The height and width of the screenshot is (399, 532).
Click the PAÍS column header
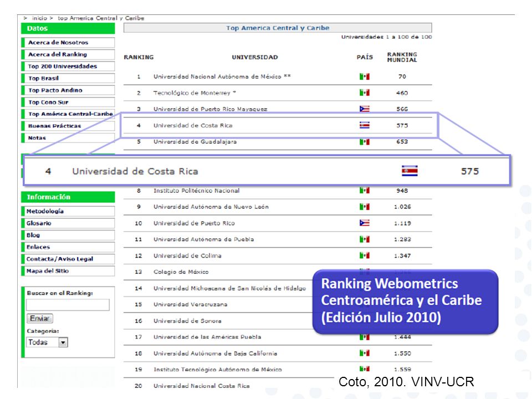click(x=365, y=57)
